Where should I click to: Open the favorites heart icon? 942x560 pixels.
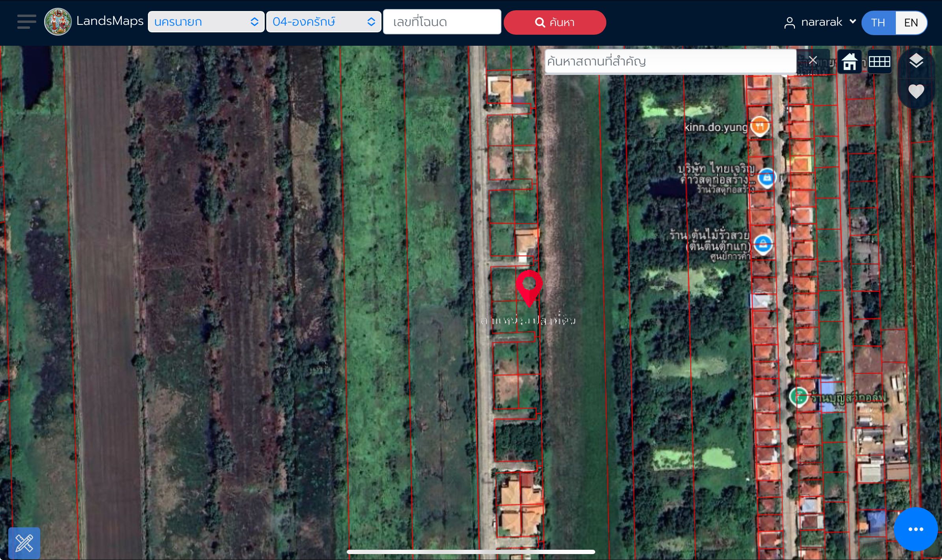916,91
